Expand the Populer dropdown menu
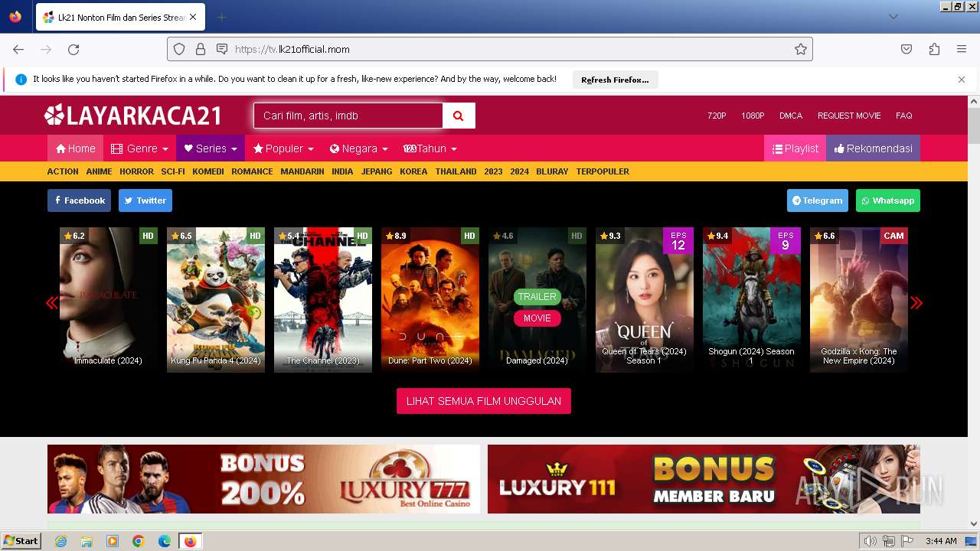The image size is (980, 551). [283, 148]
